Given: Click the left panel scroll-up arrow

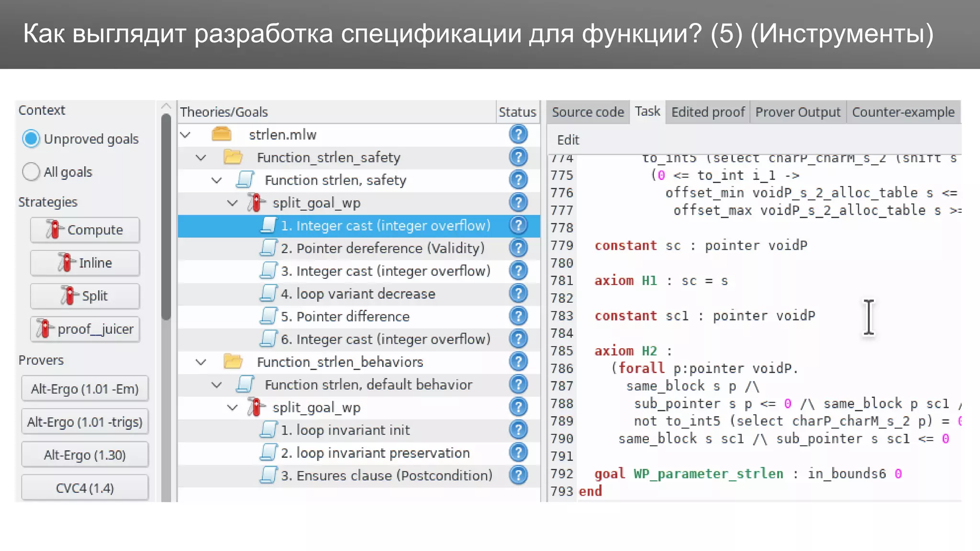Looking at the screenshot, I should [x=166, y=106].
